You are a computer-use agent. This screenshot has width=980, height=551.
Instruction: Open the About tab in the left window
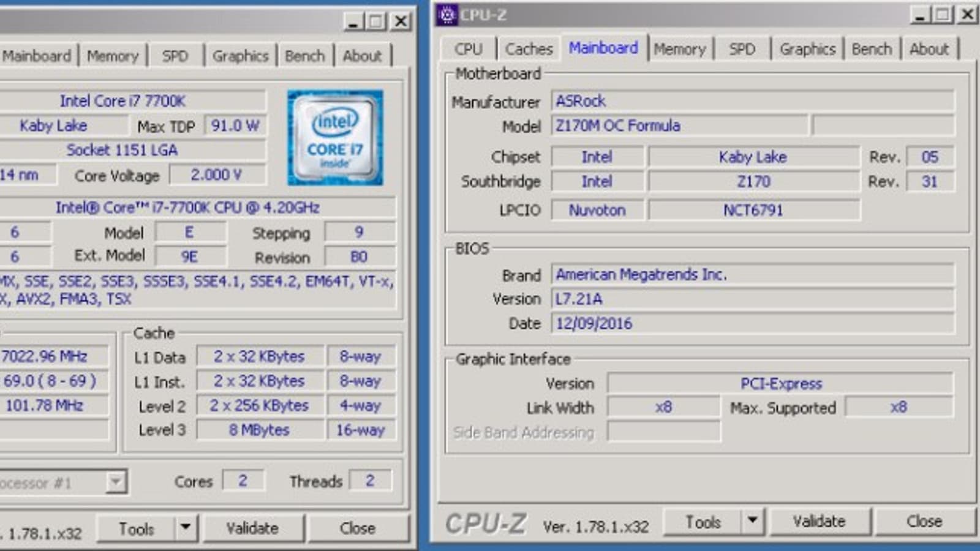pos(362,56)
